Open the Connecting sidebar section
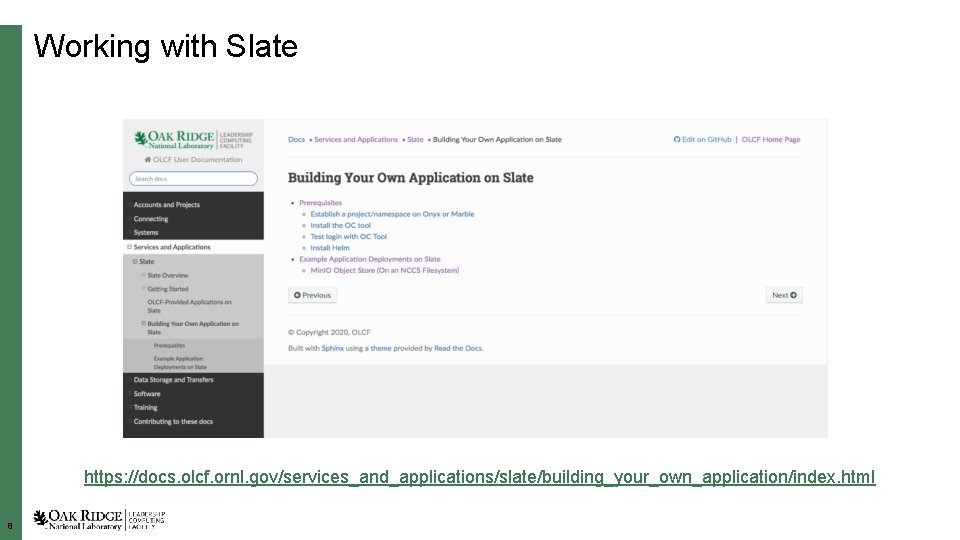The image size is (960, 540). pos(151,219)
